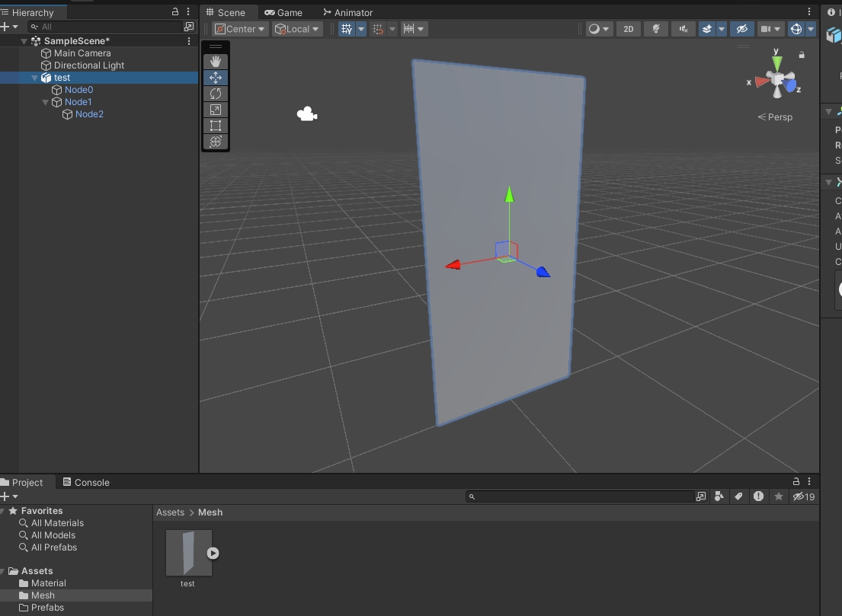Click Search by Type icon in Project

pyautogui.click(x=719, y=496)
